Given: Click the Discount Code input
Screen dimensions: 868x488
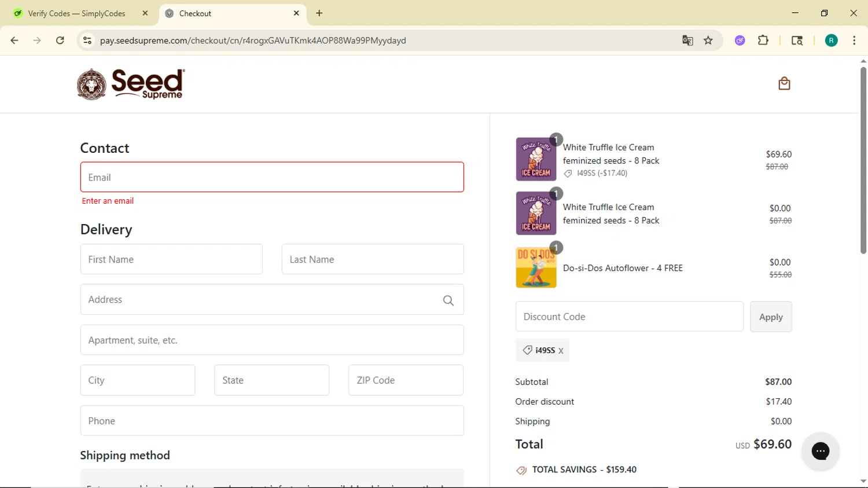Looking at the screenshot, I should pos(630,317).
